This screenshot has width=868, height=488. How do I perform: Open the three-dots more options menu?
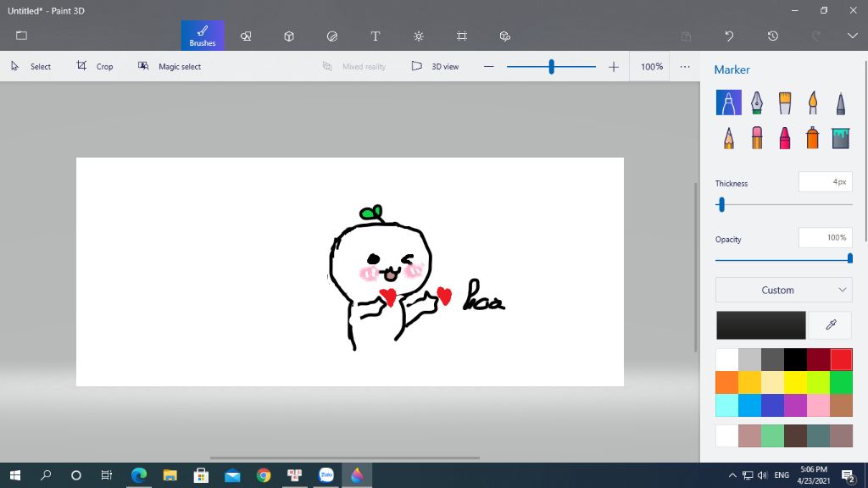685,66
